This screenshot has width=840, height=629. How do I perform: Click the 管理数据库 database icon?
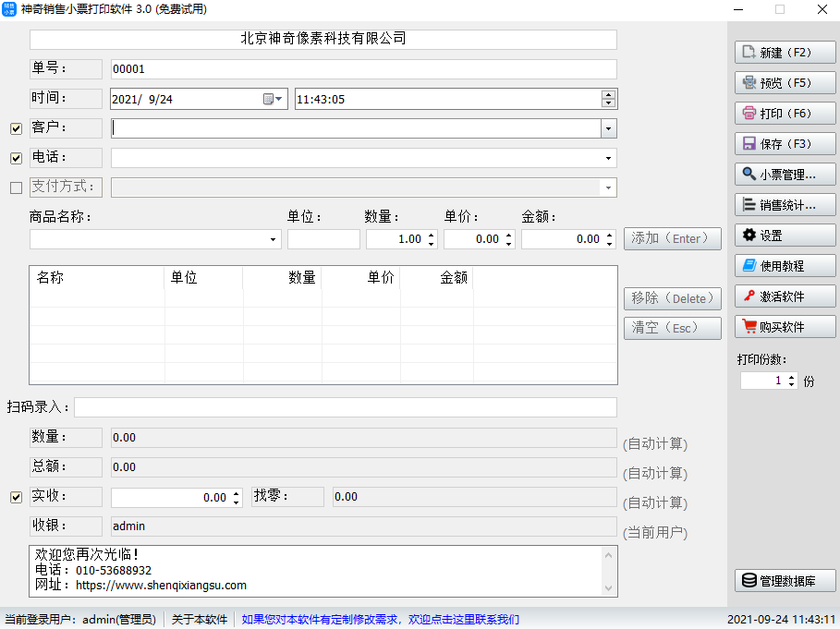click(x=749, y=580)
